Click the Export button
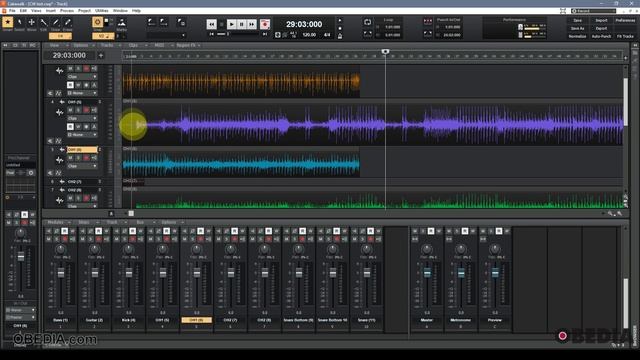 click(601, 29)
